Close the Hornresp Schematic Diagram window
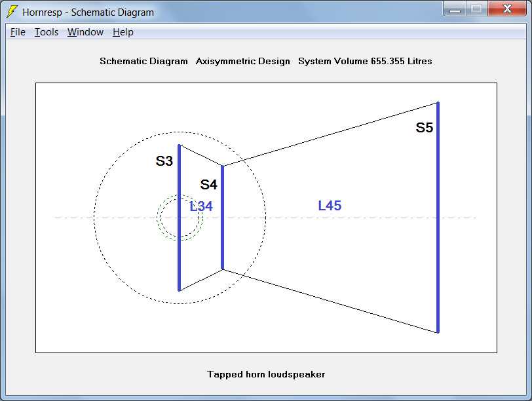The width and height of the screenshot is (532, 401). pyautogui.click(x=507, y=9)
